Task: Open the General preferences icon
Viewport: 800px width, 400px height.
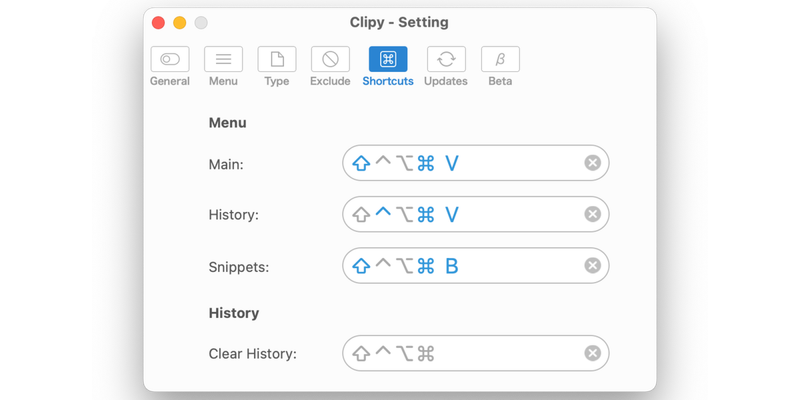Action: point(169,59)
